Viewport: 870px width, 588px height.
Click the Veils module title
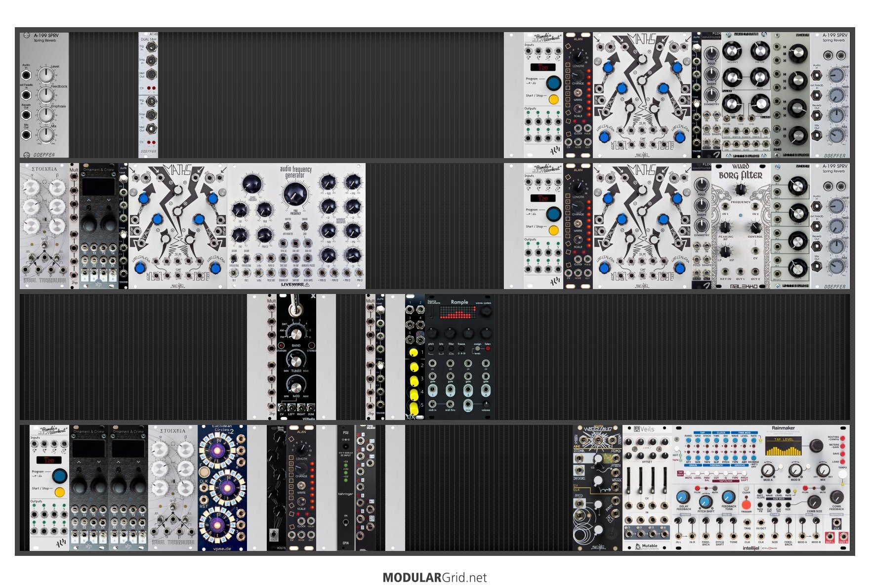[644, 429]
